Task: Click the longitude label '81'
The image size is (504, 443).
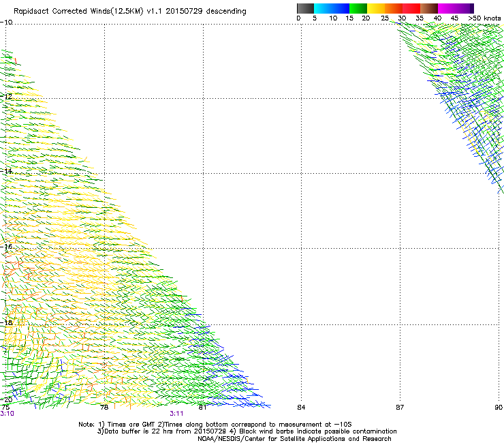Action: (202, 408)
